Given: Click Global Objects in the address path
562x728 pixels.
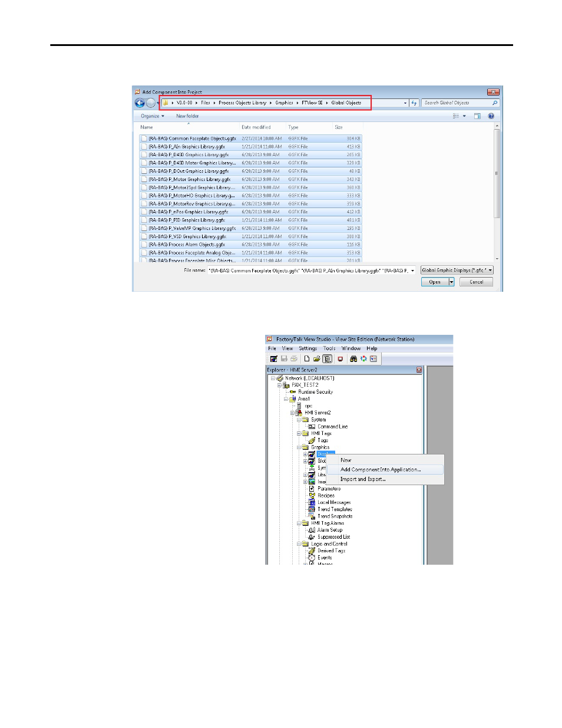Looking at the screenshot, I should pyautogui.click(x=346, y=103).
